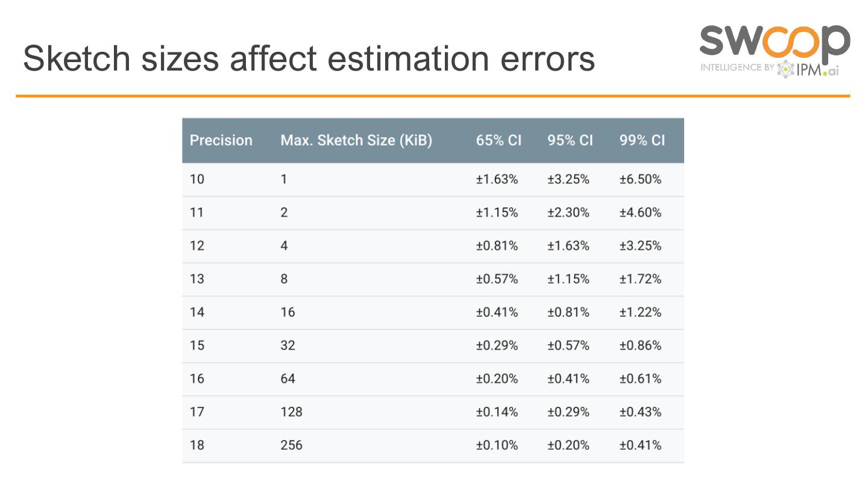Select the Max. Sketch Size (KiB) header
The width and height of the screenshot is (868, 489).
(356, 140)
